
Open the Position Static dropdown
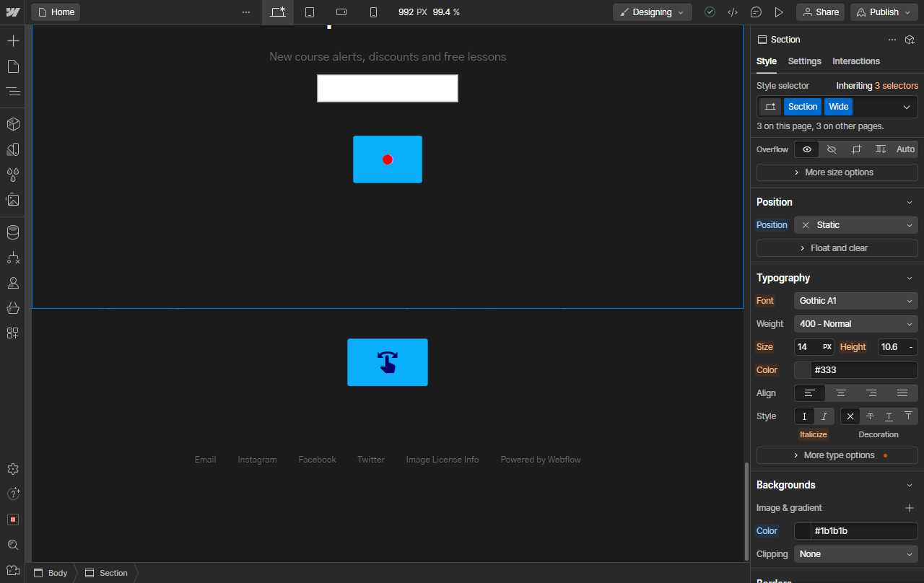pyautogui.click(x=856, y=225)
